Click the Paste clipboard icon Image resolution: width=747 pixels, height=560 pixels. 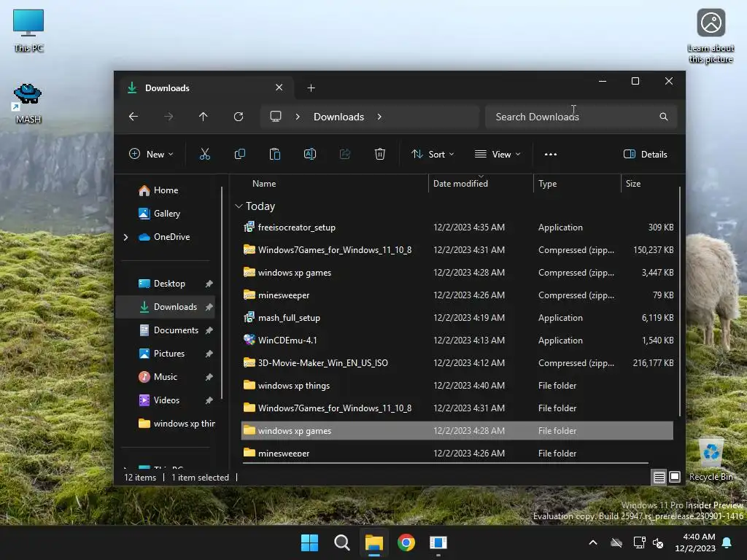pos(275,154)
